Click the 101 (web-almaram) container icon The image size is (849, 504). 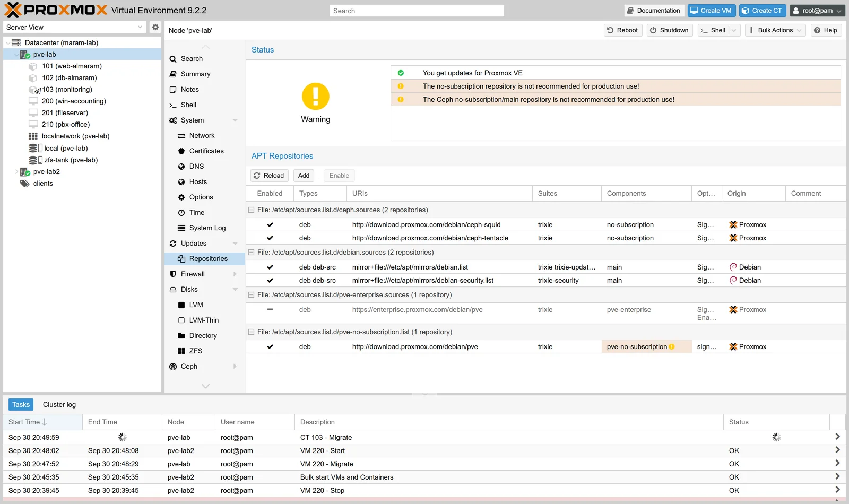point(33,66)
